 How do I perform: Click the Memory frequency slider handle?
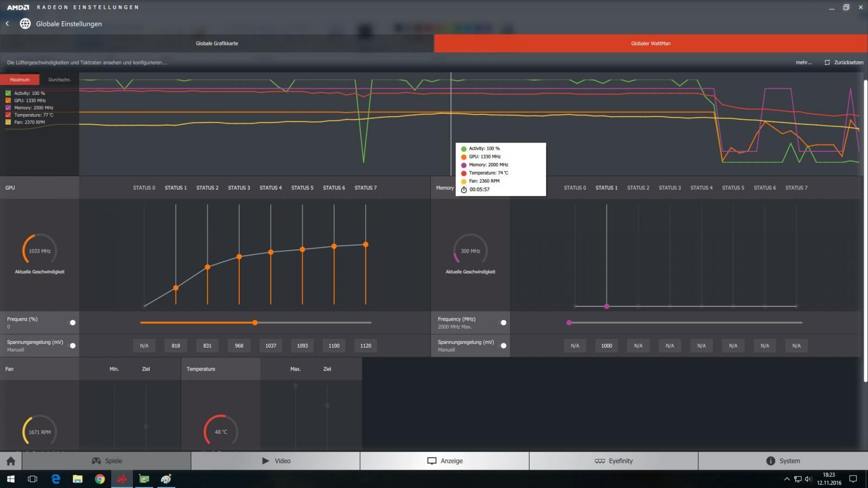(569, 323)
